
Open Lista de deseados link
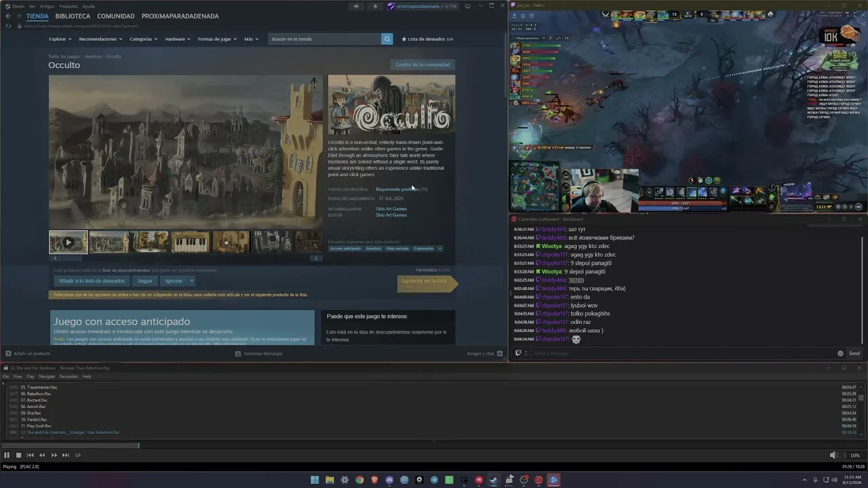(427, 39)
